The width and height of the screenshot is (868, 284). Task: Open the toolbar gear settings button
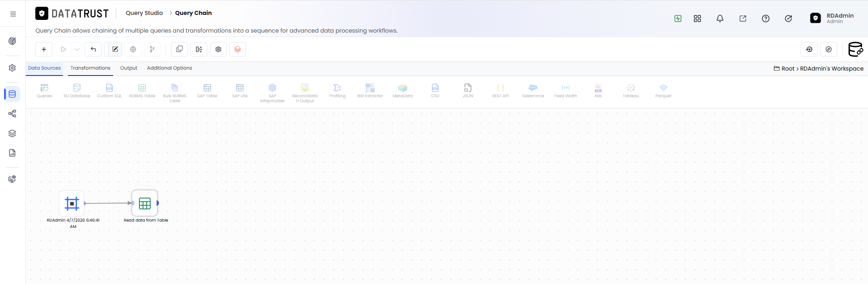[x=218, y=49]
